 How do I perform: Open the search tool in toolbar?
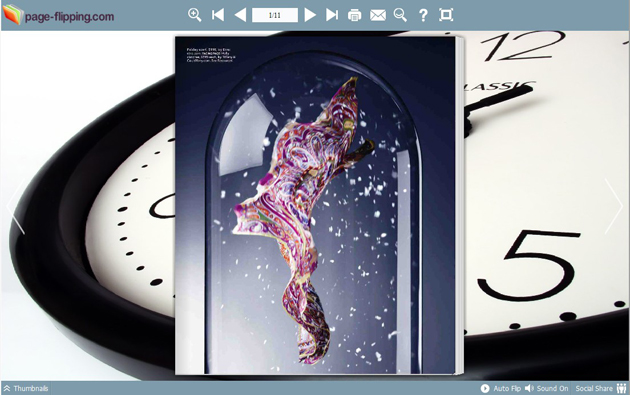[x=400, y=15]
